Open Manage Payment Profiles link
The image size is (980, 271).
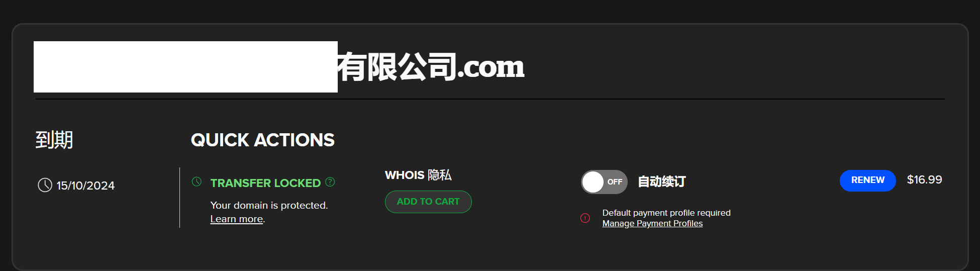pos(652,224)
